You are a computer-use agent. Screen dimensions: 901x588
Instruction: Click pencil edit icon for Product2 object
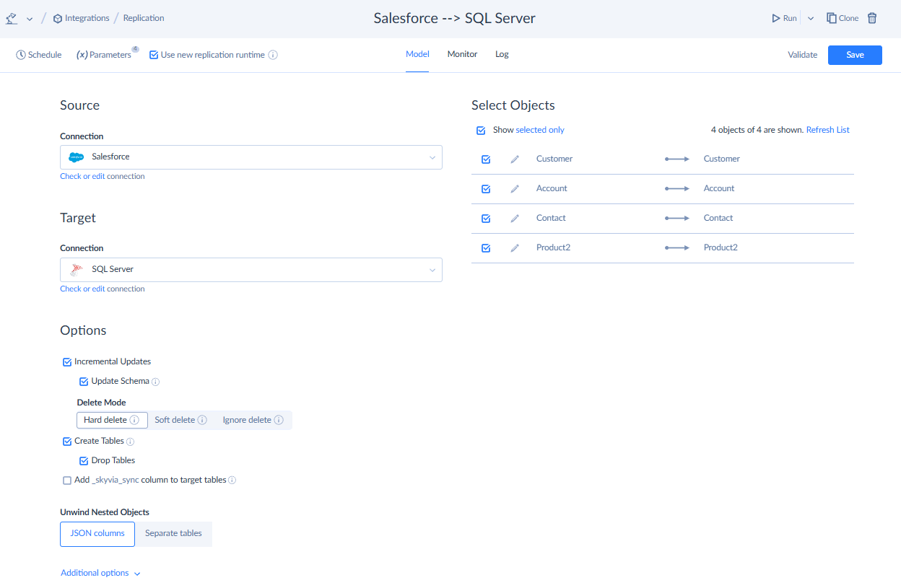(x=515, y=248)
